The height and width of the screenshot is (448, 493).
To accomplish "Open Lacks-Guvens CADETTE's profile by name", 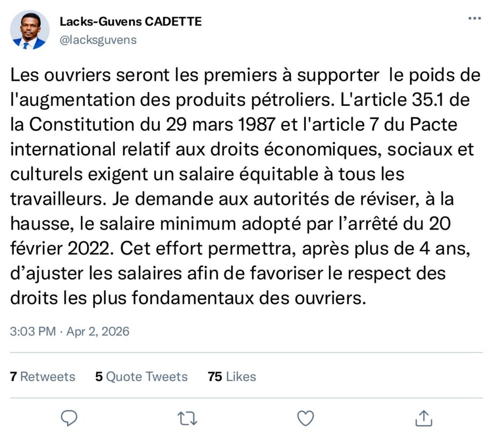I will [x=130, y=22].
